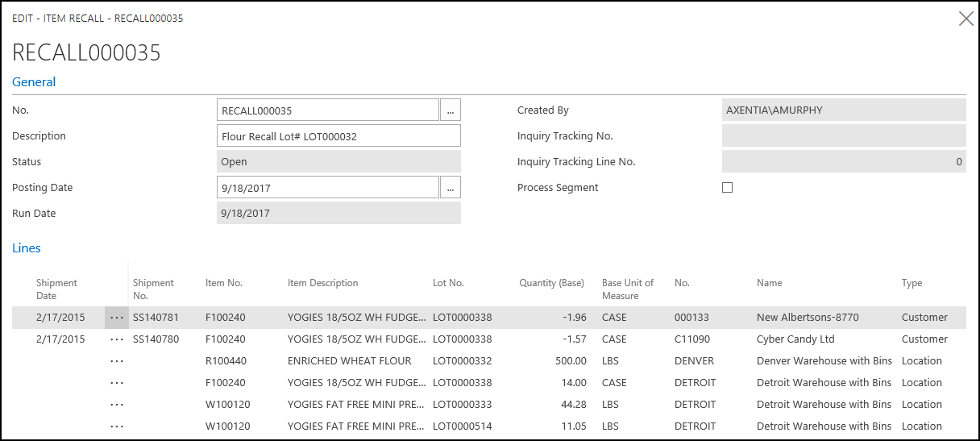Sort by Shipment Date column header
Viewport: 980px width, 441px height.
tap(56, 289)
